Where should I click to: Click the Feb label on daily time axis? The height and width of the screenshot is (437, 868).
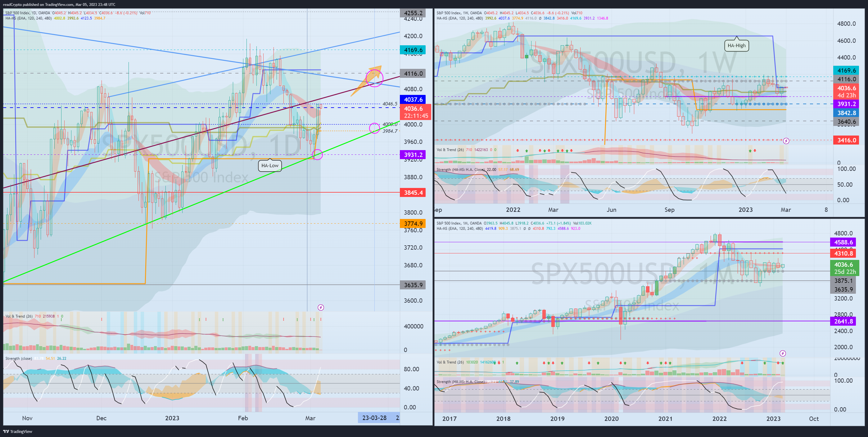click(x=242, y=418)
